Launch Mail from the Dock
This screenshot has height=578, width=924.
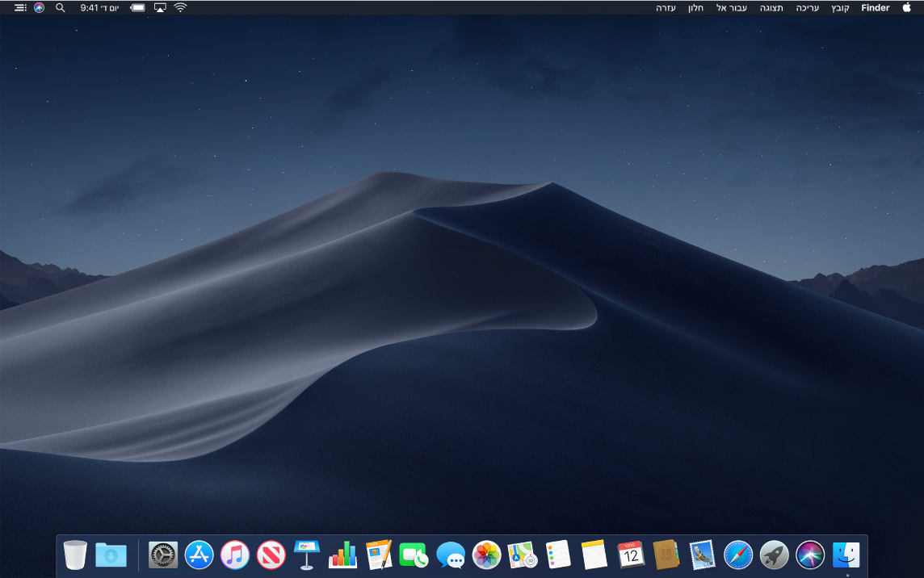(702, 555)
